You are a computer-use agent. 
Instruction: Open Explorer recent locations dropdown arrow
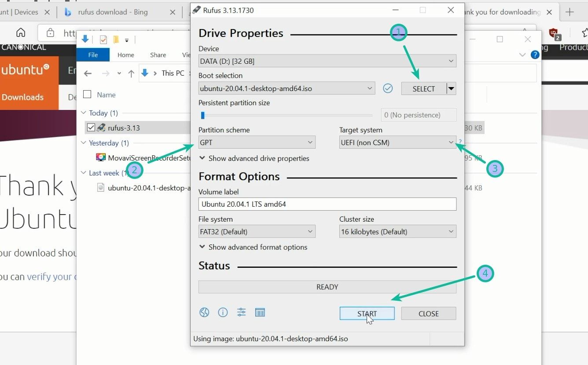point(119,73)
